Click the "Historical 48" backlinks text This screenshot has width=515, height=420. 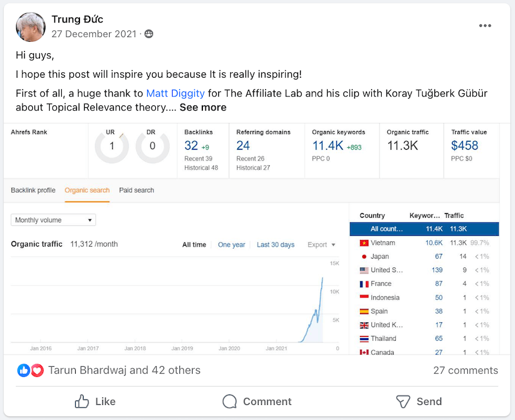click(201, 168)
